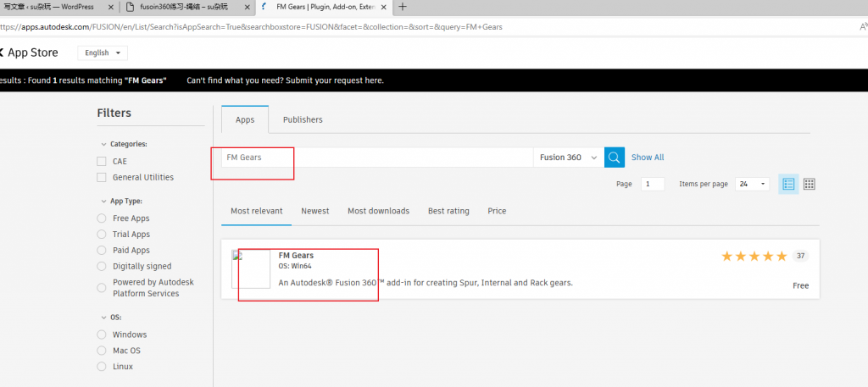Switch to the WordPress browser tab
The width and height of the screenshot is (868, 387).
point(50,7)
